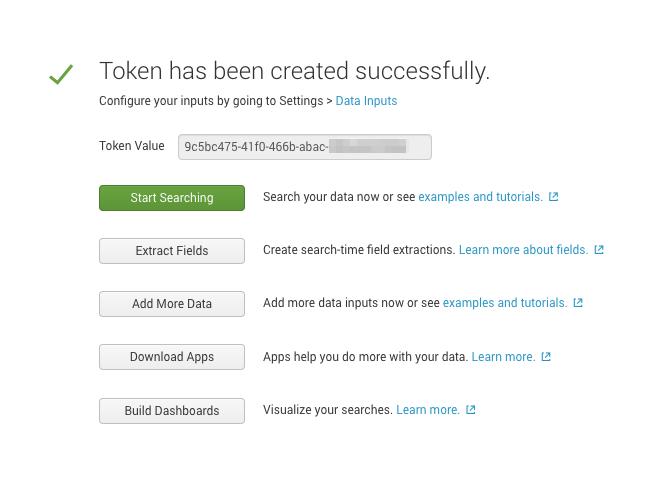Image resolution: width=659 pixels, height=484 pixels.
Task: Select the Token Value text field
Action: point(304,147)
